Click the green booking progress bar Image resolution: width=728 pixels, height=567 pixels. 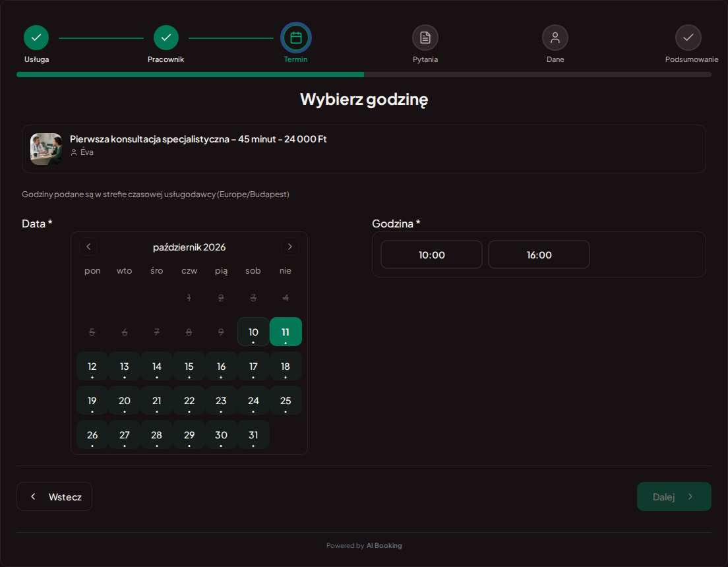(x=191, y=75)
